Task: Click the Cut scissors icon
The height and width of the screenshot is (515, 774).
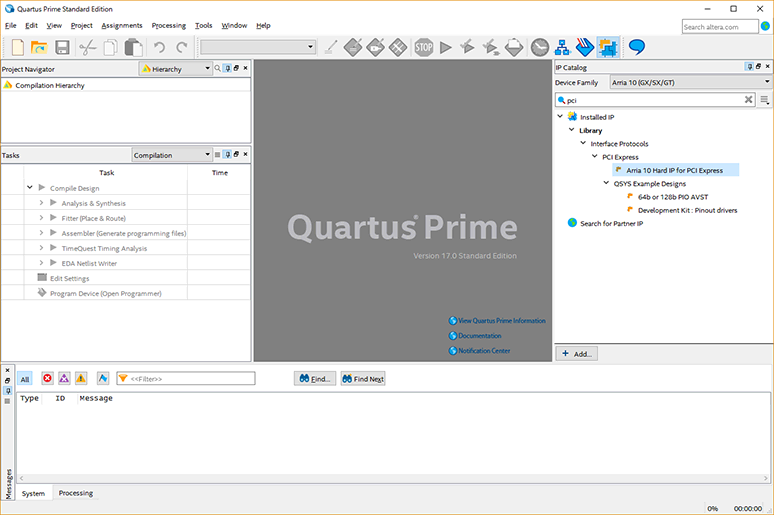Action: point(88,47)
